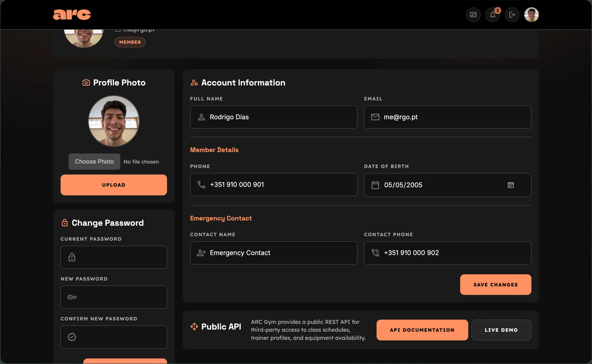
Task: Edit the Phone field +351 910 000 901
Action: pyautogui.click(x=274, y=184)
